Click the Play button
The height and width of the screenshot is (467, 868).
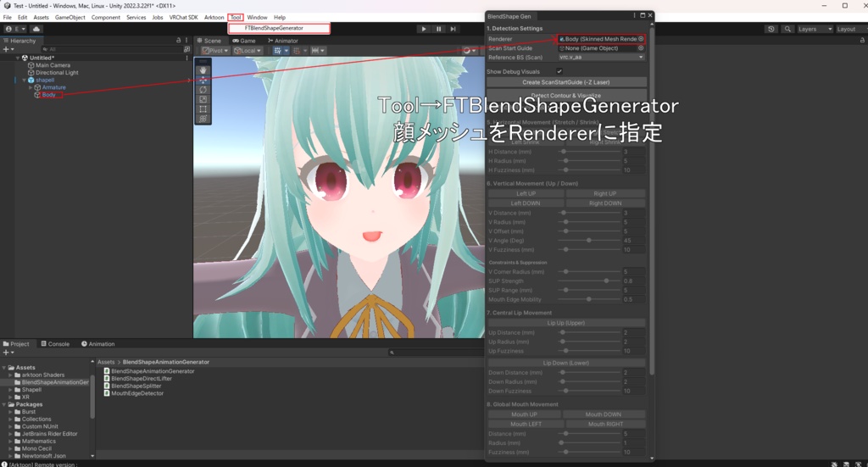pos(424,29)
